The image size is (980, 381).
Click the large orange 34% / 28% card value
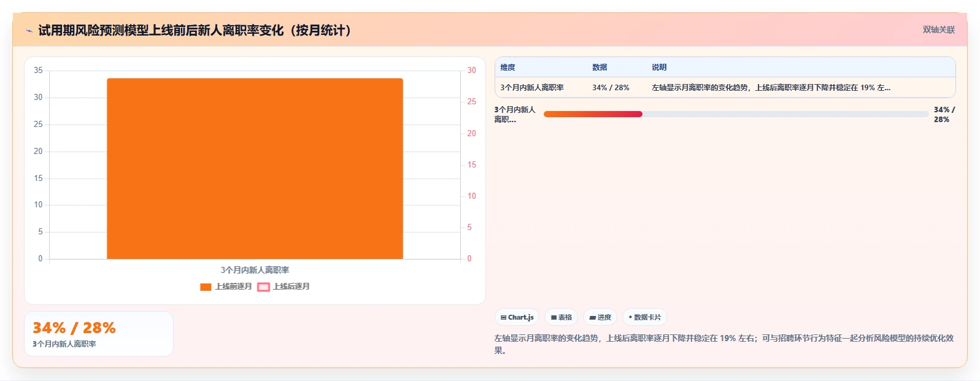coord(74,328)
